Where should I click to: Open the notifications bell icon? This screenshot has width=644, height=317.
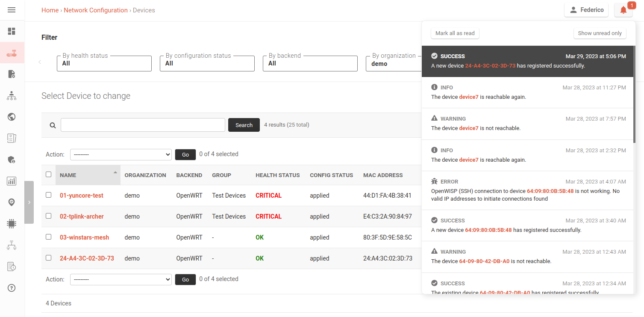click(623, 9)
